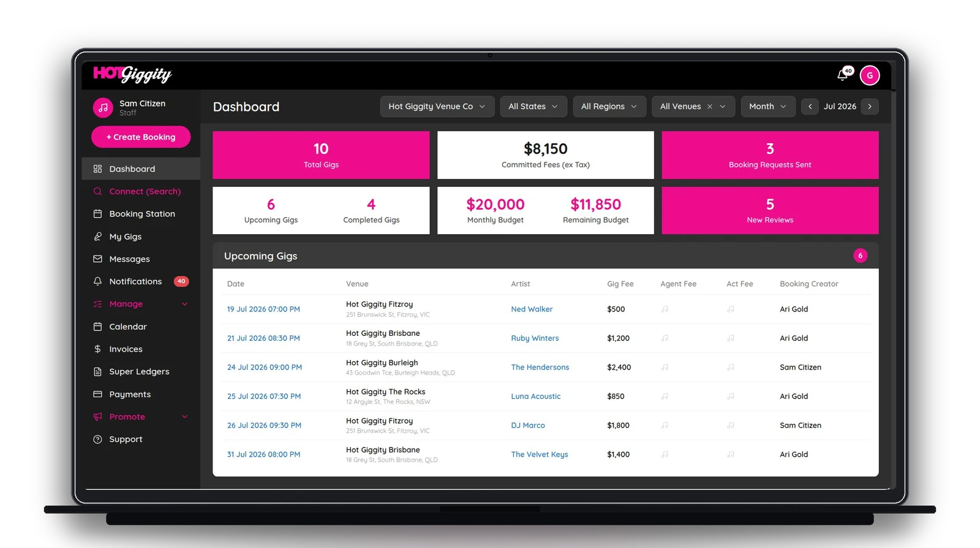
Task: Open All States filter dropdown
Action: tap(533, 107)
